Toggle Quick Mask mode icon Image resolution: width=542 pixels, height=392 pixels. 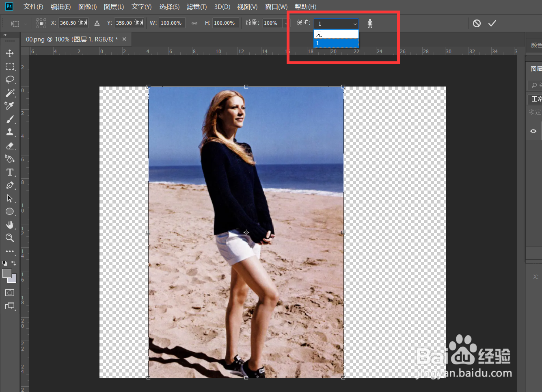coord(10,292)
